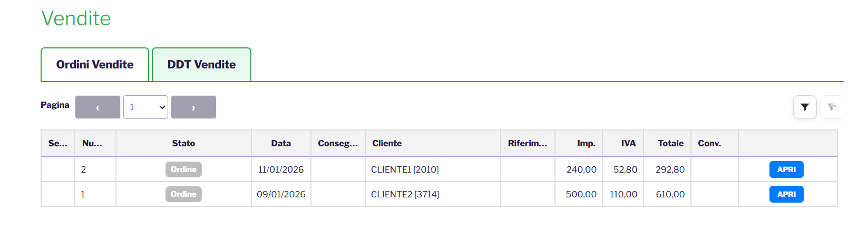Go to previous page arrow

(x=97, y=107)
